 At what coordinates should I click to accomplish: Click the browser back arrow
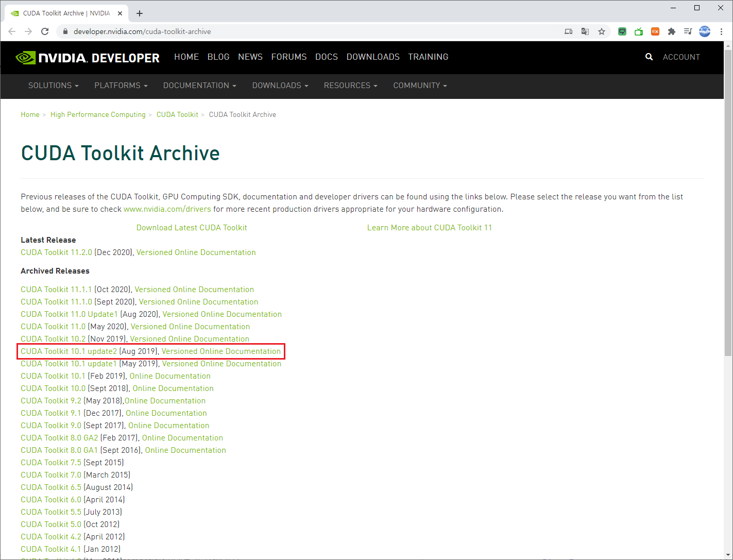point(12,31)
